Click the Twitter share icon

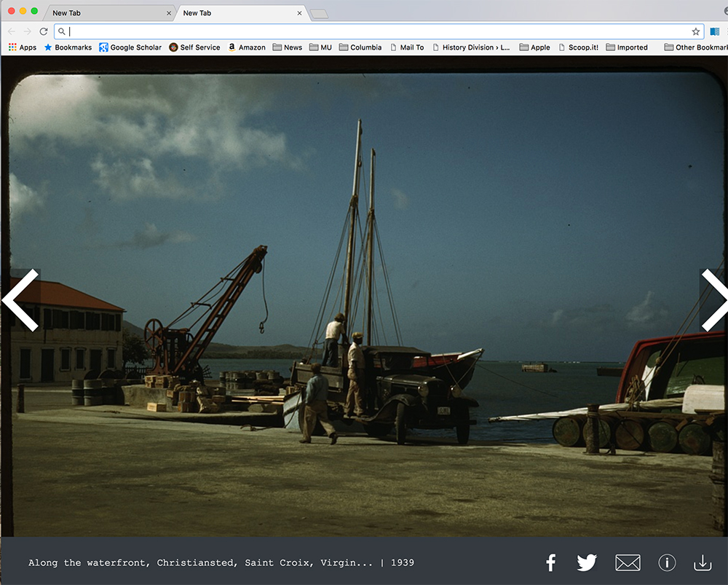pyautogui.click(x=587, y=562)
